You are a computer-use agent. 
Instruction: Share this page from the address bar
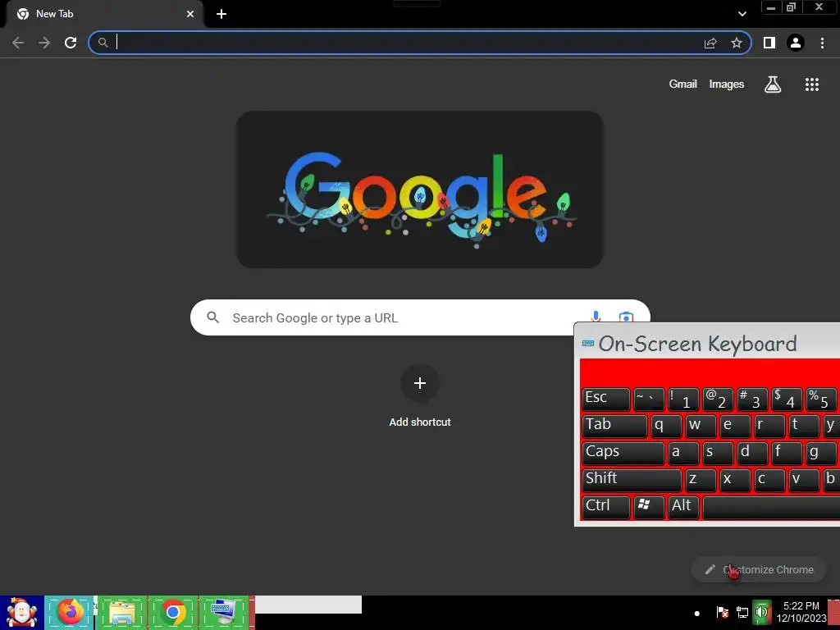point(710,43)
